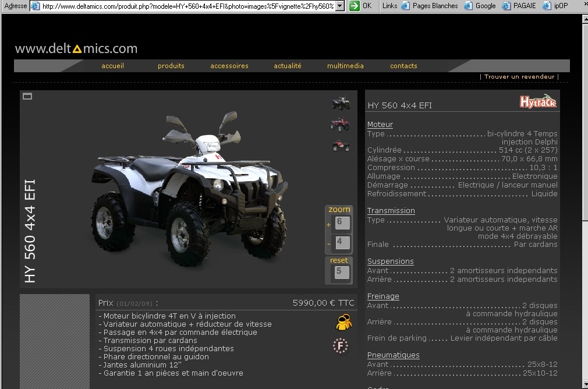Viewport: 588px width, 389px height.
Task: Click the fullscreen icon above the quad image
Action: point(27,96)
